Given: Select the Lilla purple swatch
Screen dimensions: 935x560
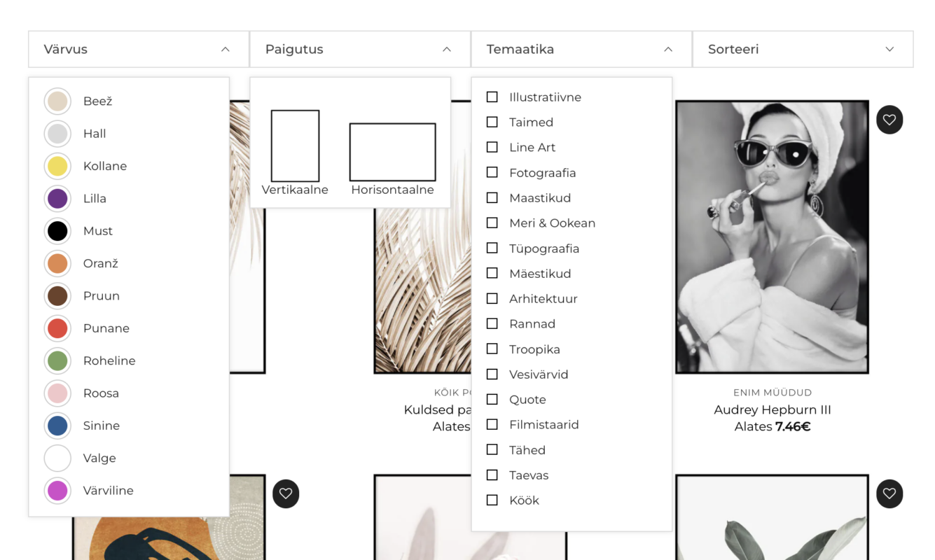Looking at the screenshot, I should tap(57, 199).
